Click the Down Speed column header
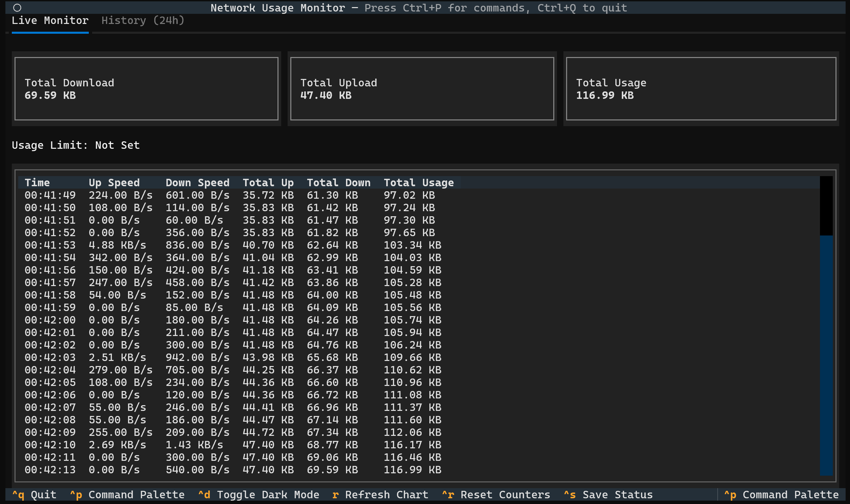 click(197, 183)
